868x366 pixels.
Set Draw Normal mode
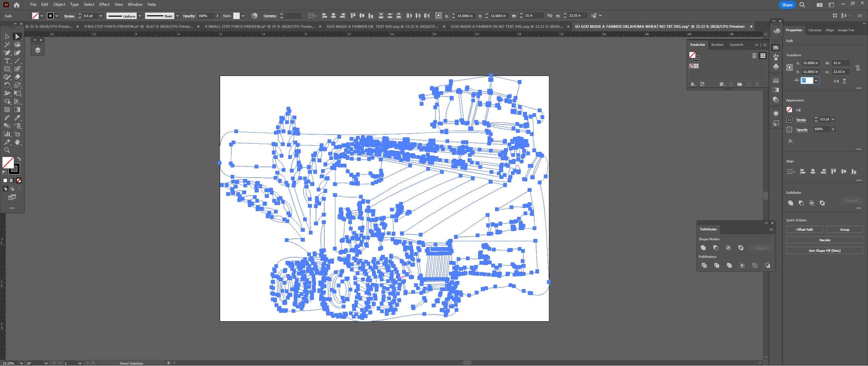point(5,189)
